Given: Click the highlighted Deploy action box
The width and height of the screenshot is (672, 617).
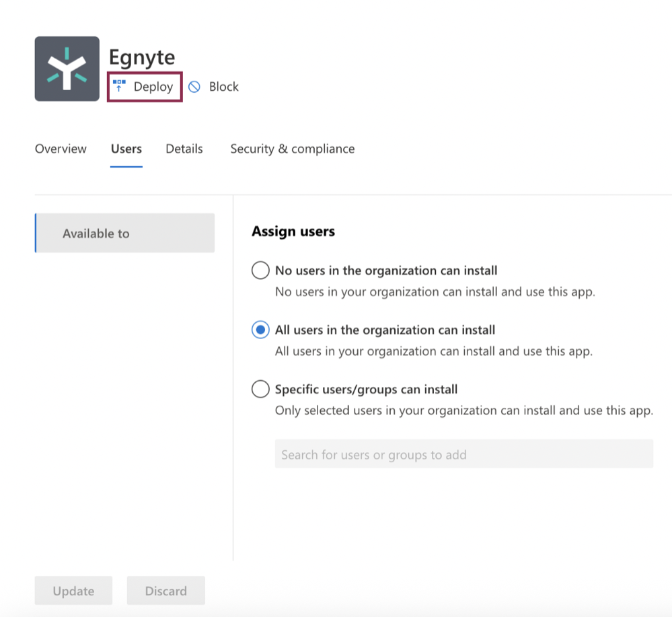Looking at the screenshot, I should pos(143,86).
